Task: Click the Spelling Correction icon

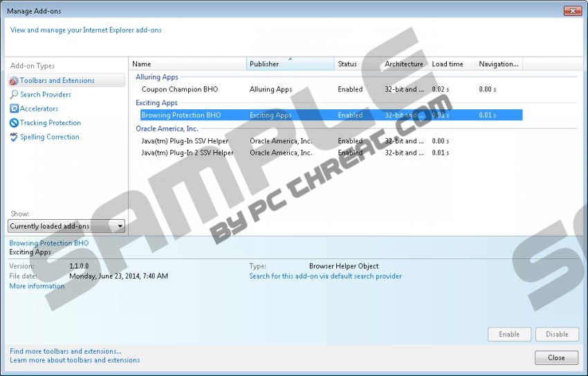Action: (14, 137)
